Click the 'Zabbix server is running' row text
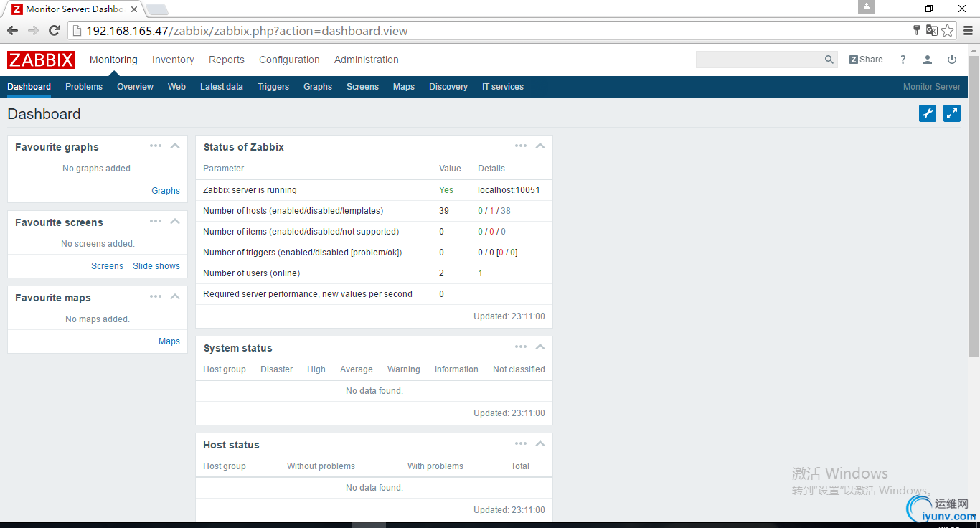980x528 pixels. [250, 190]
